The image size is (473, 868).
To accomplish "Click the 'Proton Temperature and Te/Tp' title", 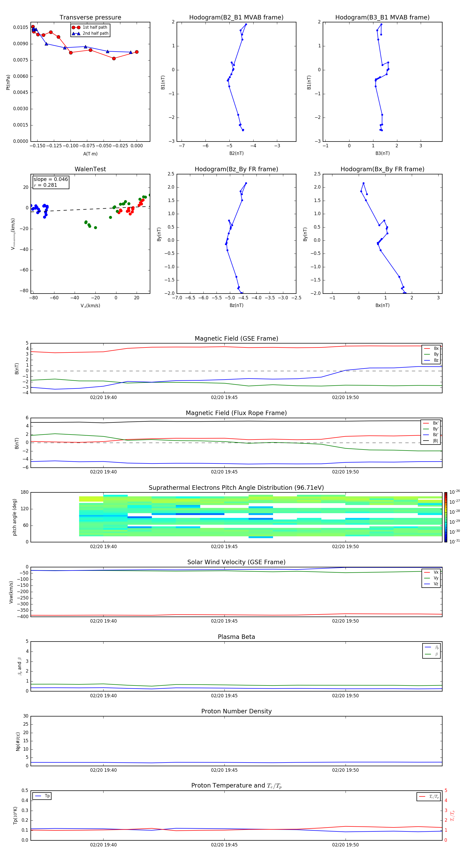I will pos(236,786).
